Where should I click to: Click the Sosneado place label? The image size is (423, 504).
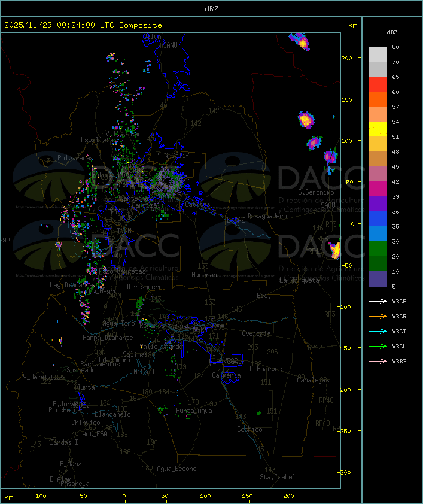[x=81, y=370]
